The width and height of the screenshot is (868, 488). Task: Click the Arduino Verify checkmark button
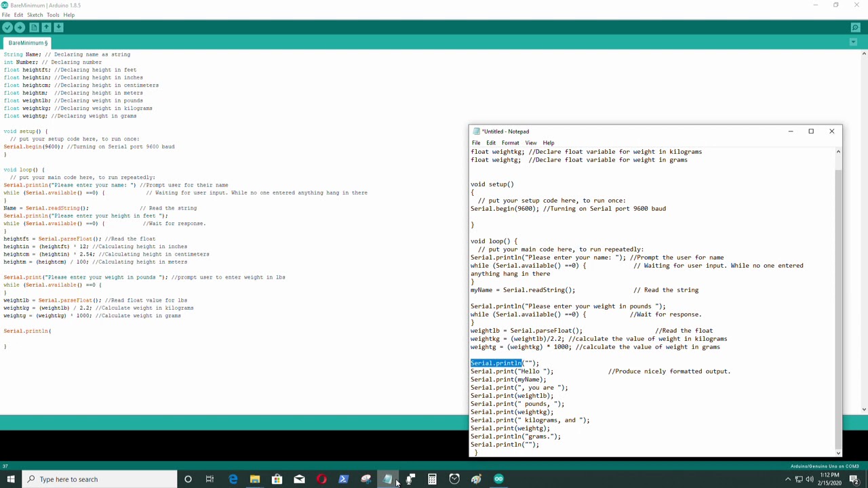(x=7, y=27)
